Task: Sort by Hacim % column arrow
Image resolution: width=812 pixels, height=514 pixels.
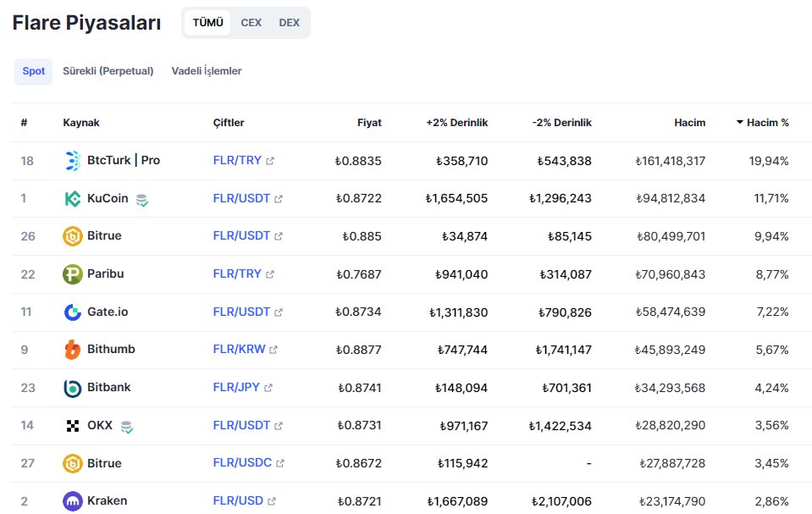Action: pyautogui.click(x=740, y=122)
